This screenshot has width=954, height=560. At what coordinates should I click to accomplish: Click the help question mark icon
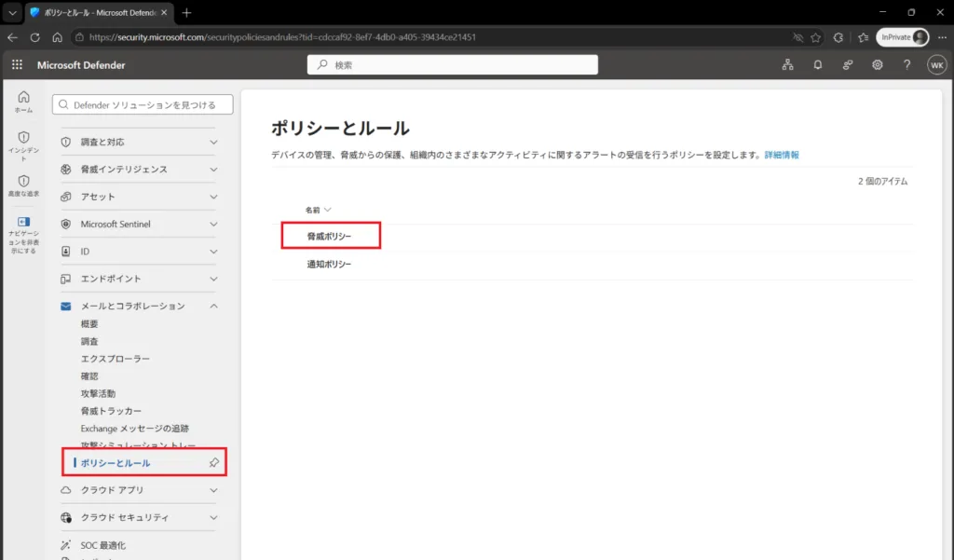pyautogui.click(x=906, y=64)
